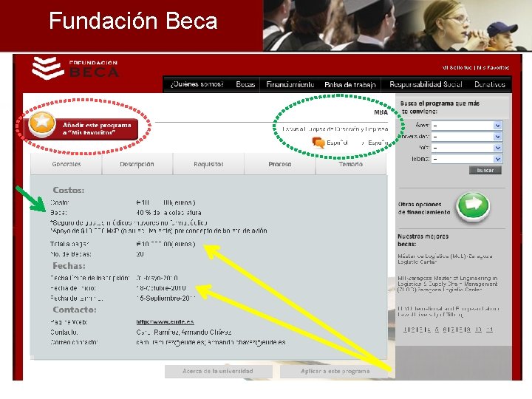This screenshot has height=399, width=532.
Task: Open the www.eude.es web page link
Action: click(x=165, y=322)
